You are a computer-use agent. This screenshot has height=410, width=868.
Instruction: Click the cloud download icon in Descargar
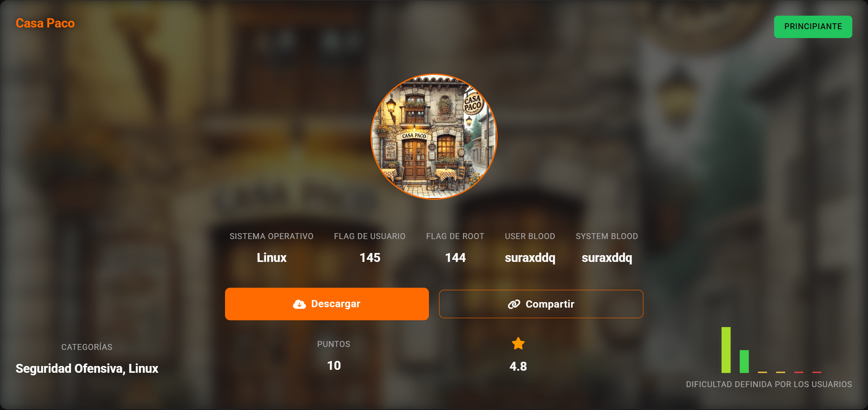click(x=299, y=304)
